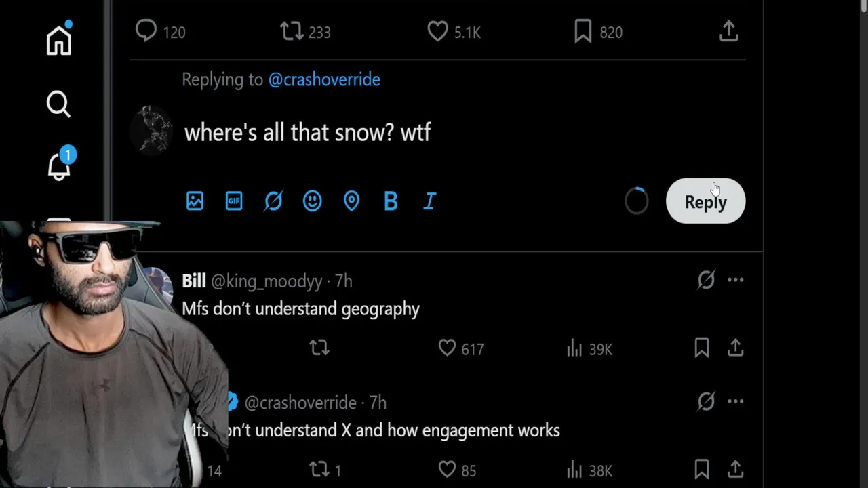Toggle bold text formatting
The height and width of the screenshot is (488, 868).
tap(391, 201)
